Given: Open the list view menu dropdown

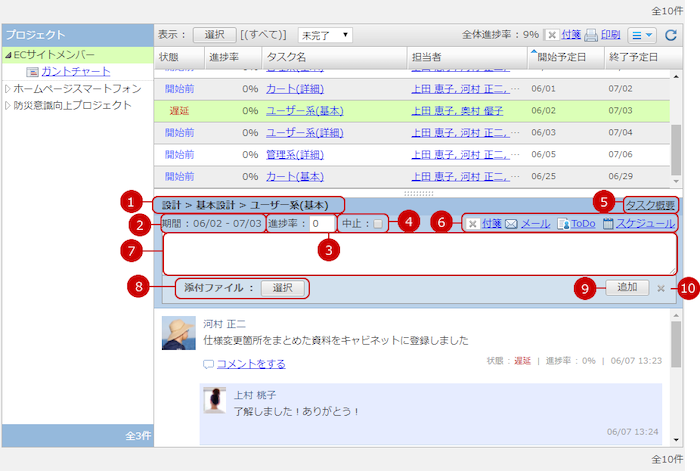Looking at the screenshot, I should coord(643,35).
